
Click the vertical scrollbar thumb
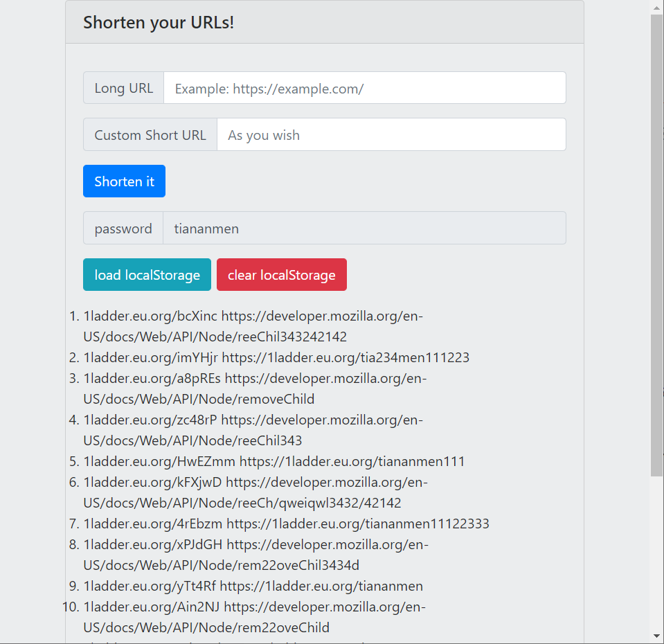656,242
